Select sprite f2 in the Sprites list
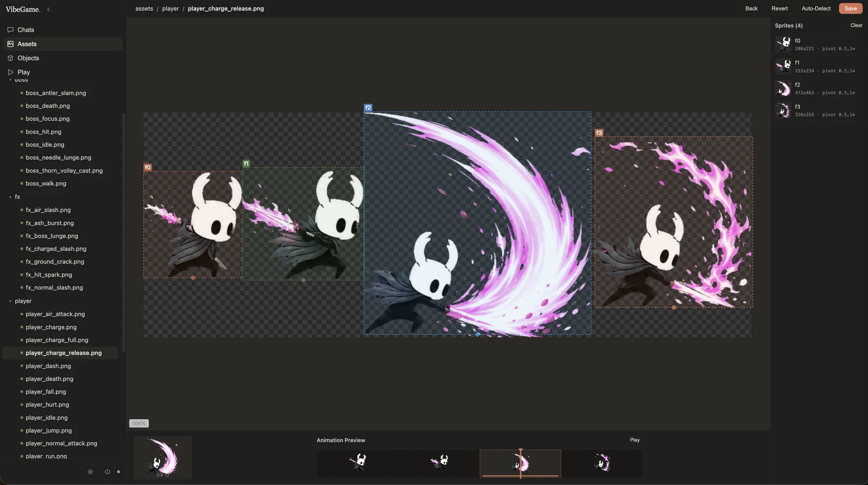This screenshot has width=868, height=485. (x=818, y=88)
